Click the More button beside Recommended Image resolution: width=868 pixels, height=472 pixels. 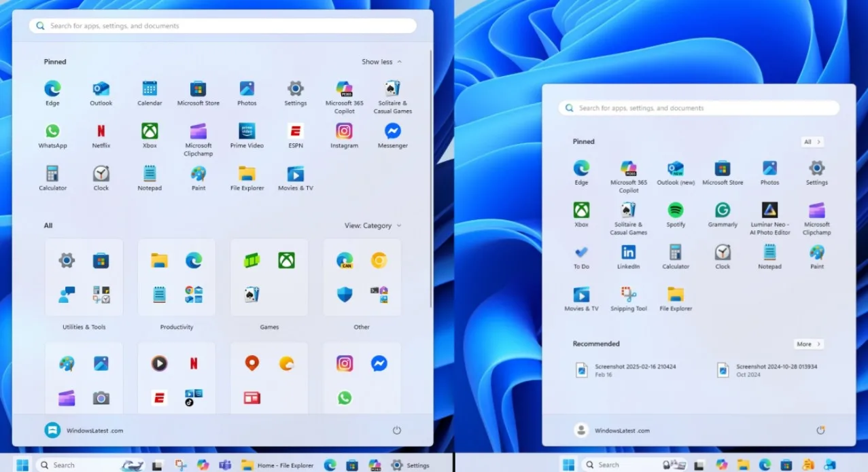(808, 344)
